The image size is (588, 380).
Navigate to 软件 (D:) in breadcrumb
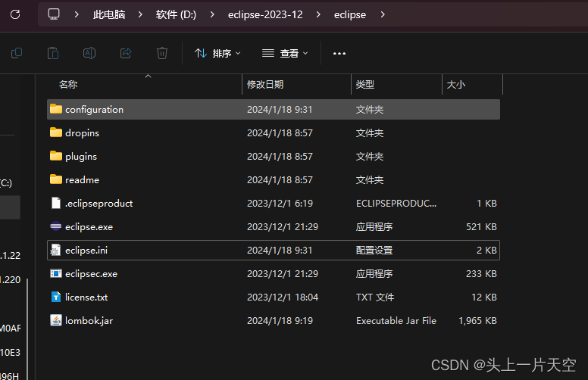176,14
